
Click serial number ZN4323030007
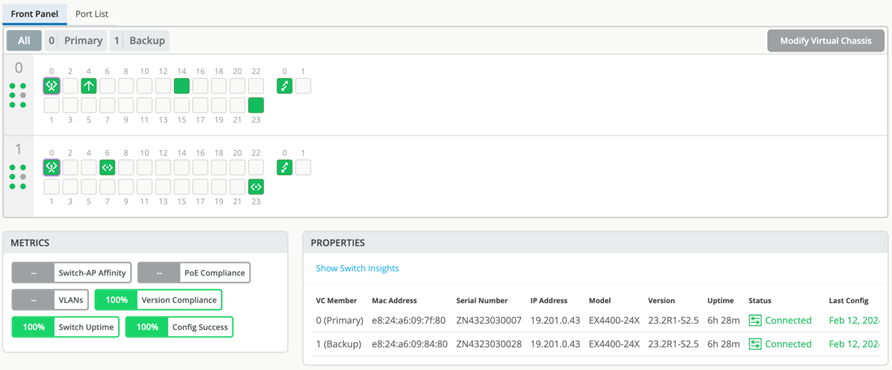coord(489,320)
